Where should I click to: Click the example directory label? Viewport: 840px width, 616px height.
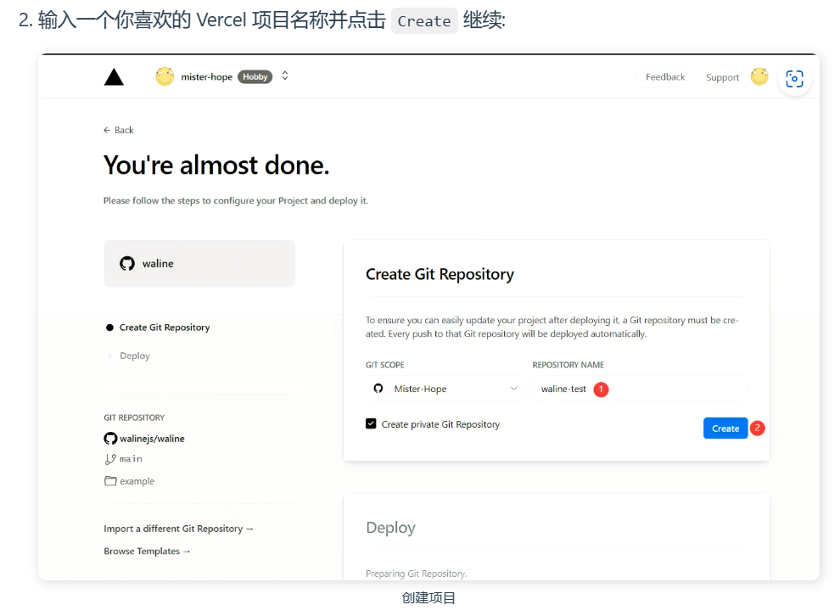point(137,481)
